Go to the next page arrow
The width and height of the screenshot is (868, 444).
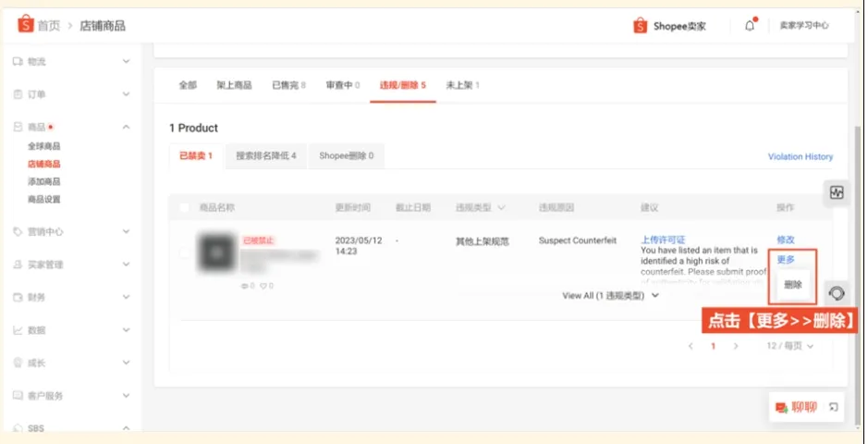(x=736, y=346)
